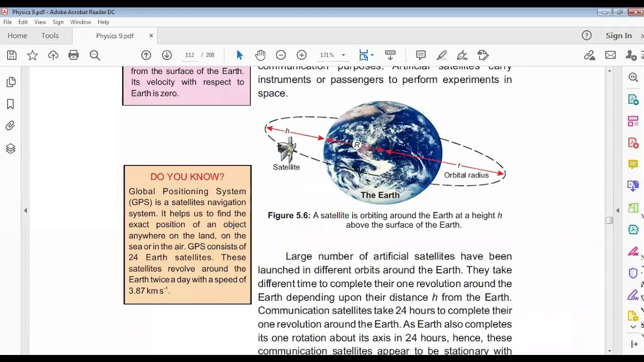644x362 pixels.
Task: Close the Physics 9.pdf tab
Action: (151, 36)
